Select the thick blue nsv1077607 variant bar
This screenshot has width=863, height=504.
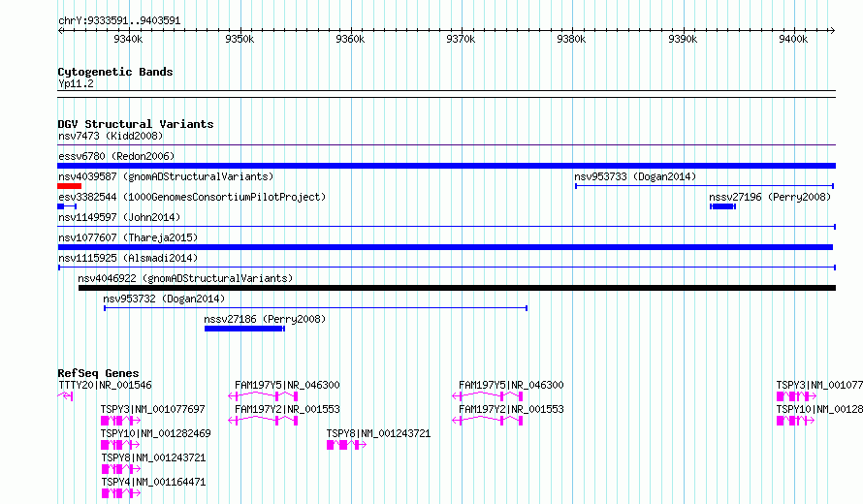[x=445, y=247]
